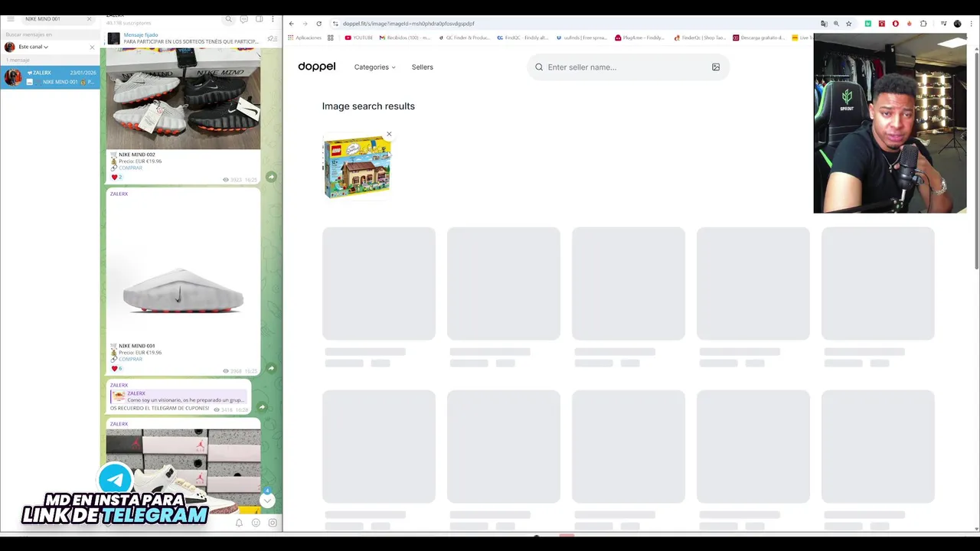Image resolution: width=980 pixels, height=551 pixels.
Task: Open the Descarga gratuito bookmark
Action: click(x=759, y=37)
